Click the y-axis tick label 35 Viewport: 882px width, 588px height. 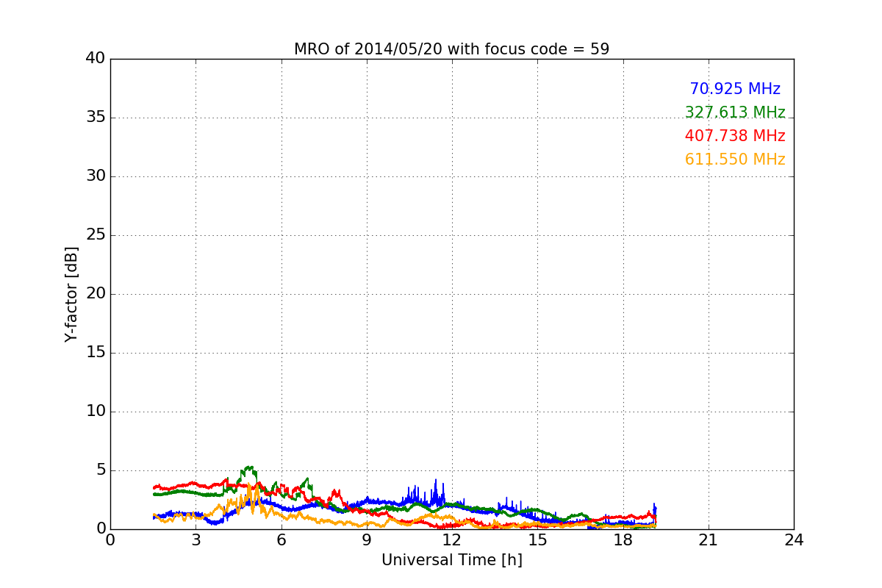pyautogui.click(x=96, y=118)
